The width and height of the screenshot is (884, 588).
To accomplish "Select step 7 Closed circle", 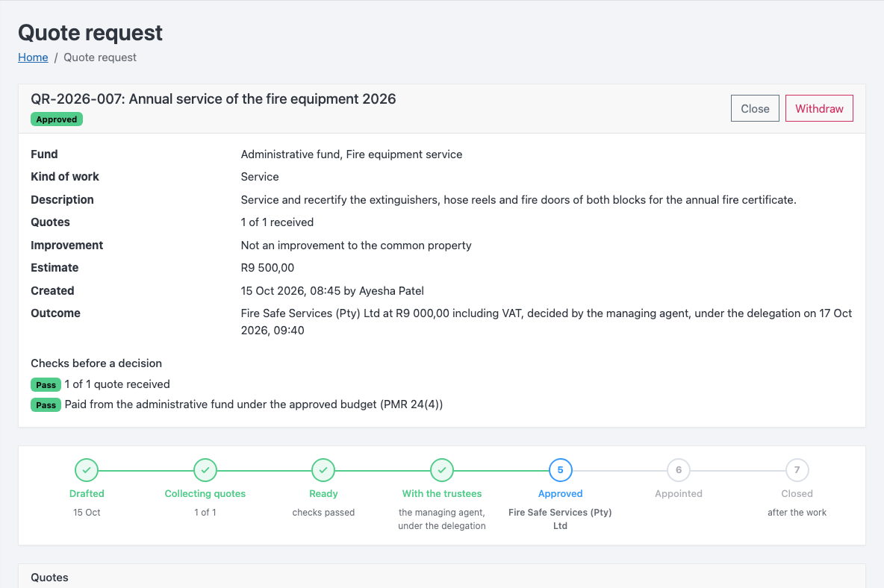I will pyautogui.click(x=797, y=469).
